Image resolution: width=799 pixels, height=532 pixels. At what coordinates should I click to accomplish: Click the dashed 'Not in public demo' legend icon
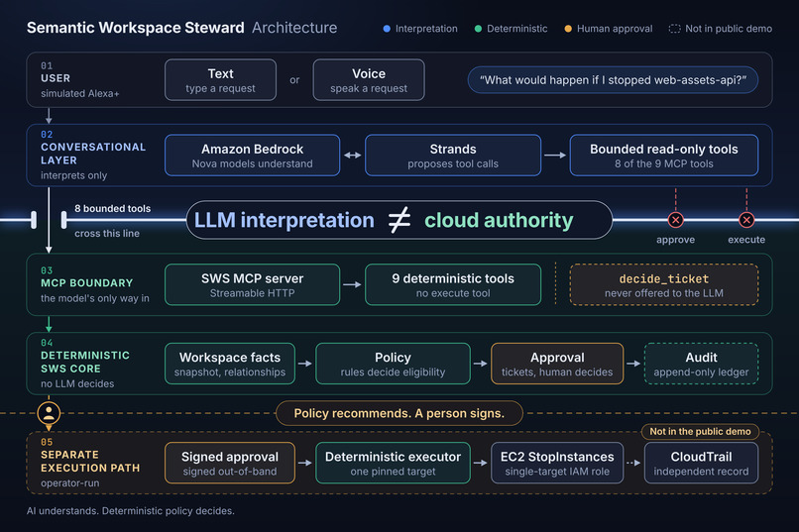pyautogui.click(x=674, y=29)
